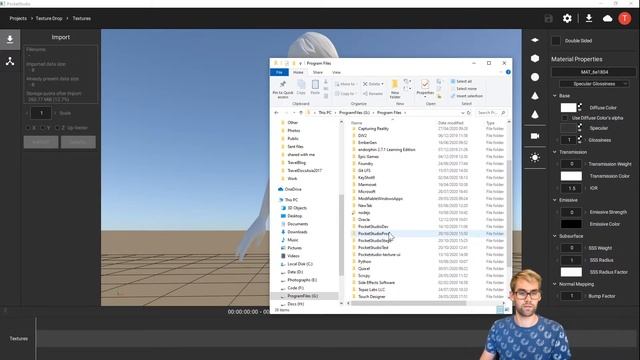Screen dimensions: 640x360
Task: Click Invert selection in Explorer ribbon
Action: coord(467,96)
